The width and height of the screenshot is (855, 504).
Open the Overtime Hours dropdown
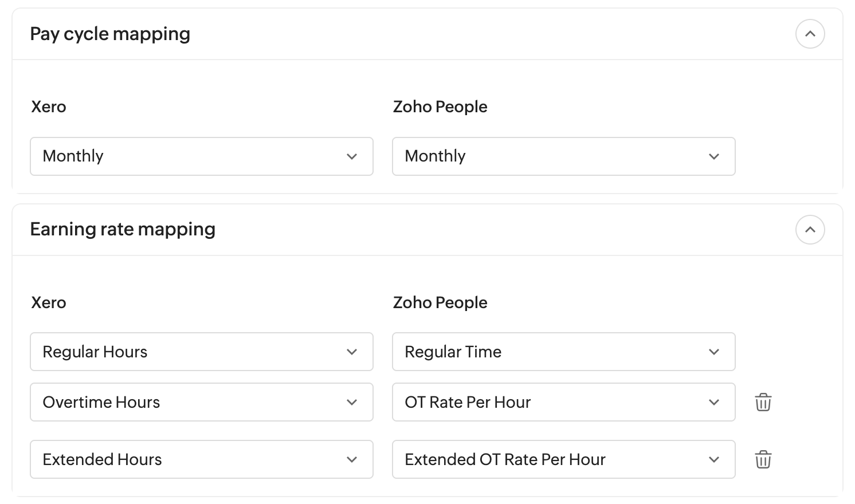tap(201, 402)
